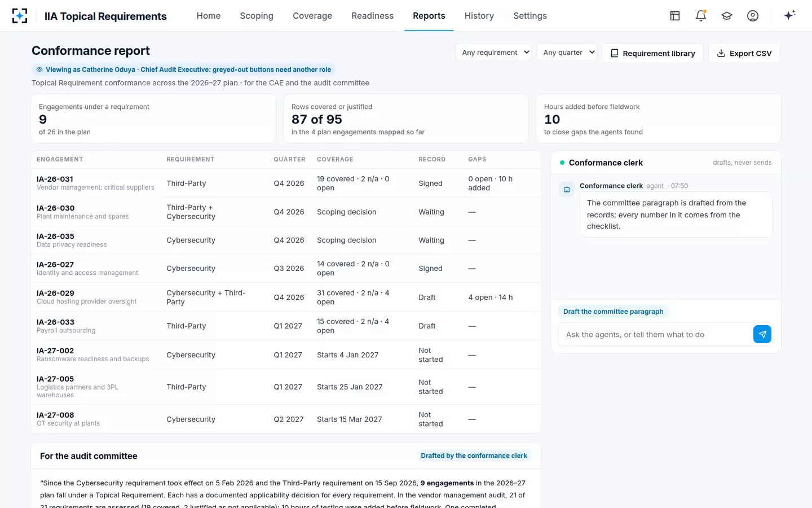
Task: Open the Any requirement filter dropdown
Action: tap(494, 52)
